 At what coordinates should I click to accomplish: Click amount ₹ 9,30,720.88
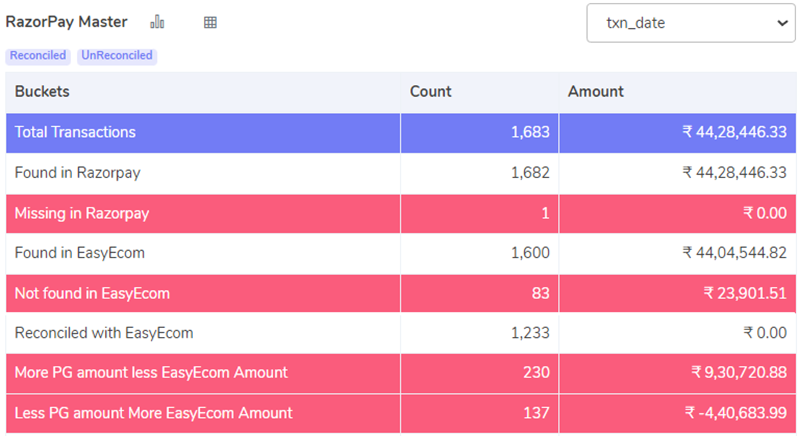[x=739, y=373]
